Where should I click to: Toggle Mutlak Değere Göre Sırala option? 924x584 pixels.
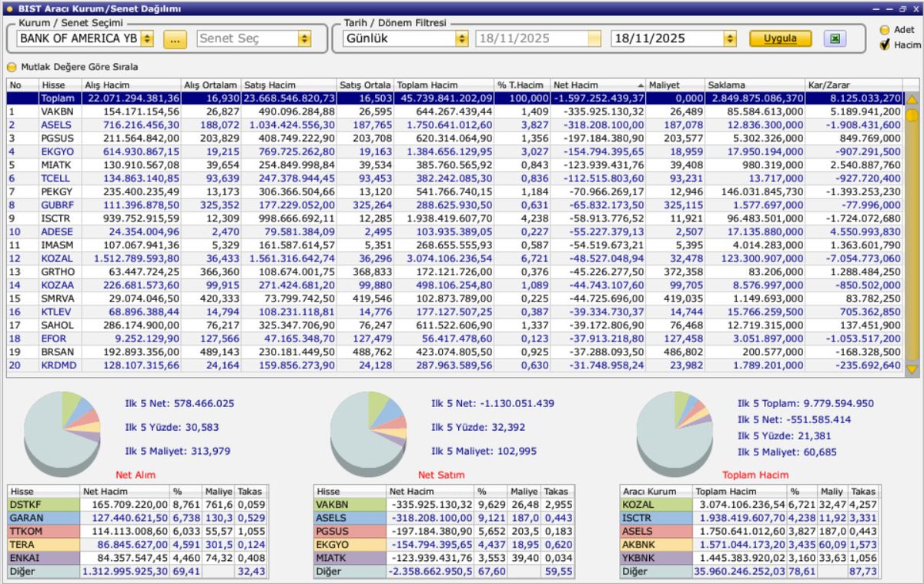click(x=12, y=67)
